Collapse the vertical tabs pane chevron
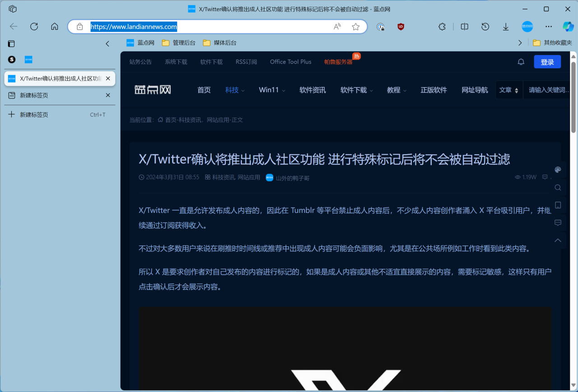Screen dimensions: 578x392 point(107,44)
